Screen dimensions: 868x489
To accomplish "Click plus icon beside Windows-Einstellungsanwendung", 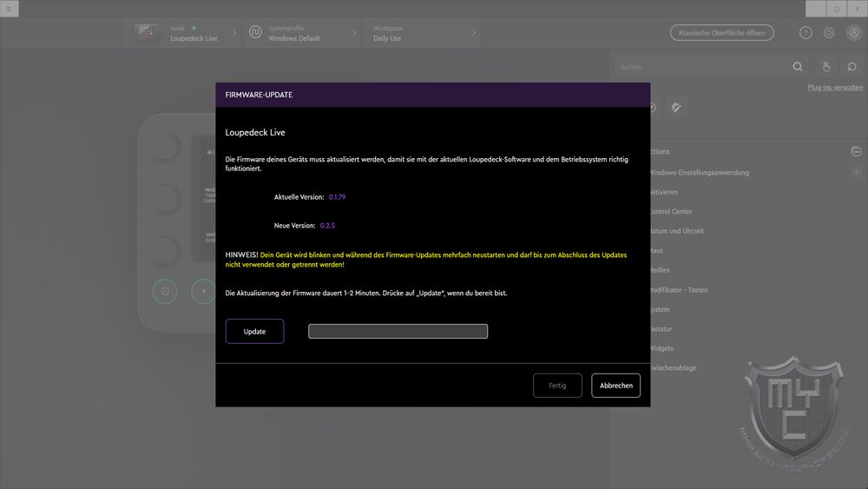I will [857, 172].
